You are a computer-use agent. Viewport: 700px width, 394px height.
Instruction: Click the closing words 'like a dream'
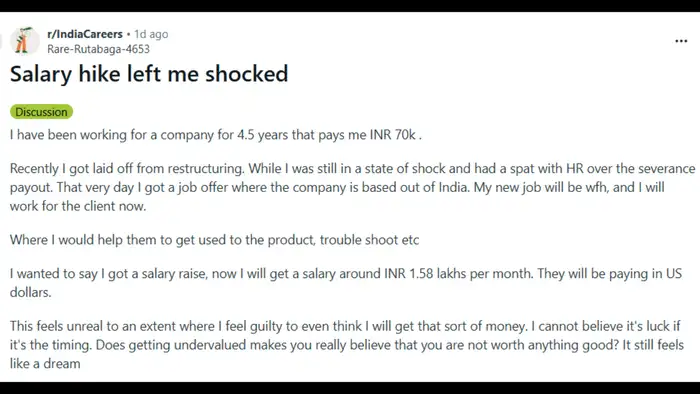(x=45, y=364)
